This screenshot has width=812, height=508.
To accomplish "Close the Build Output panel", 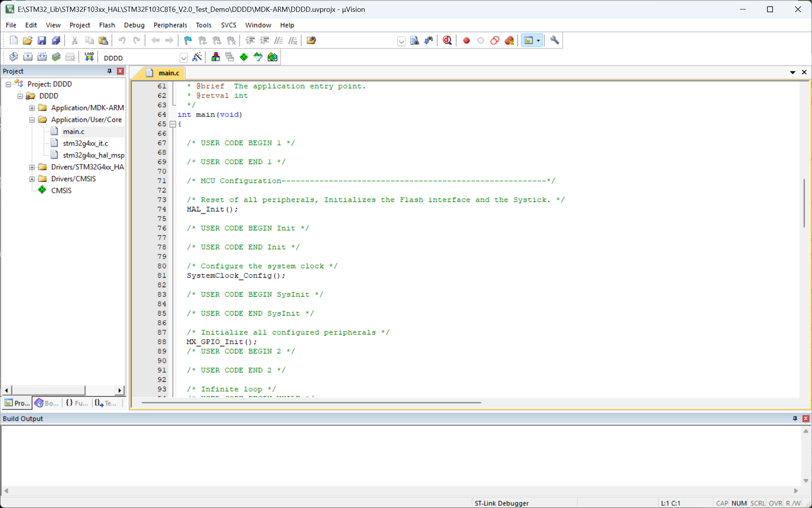I will click(806, 418).
